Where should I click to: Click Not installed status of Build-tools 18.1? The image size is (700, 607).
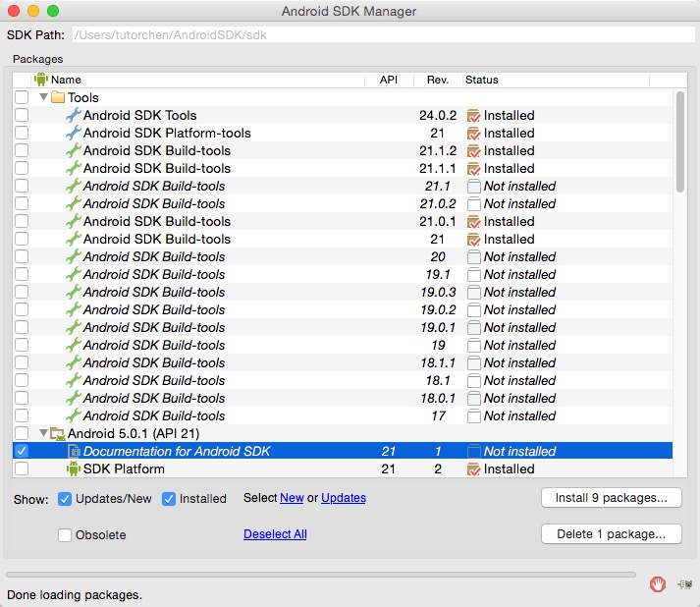[x=519, y=380]
